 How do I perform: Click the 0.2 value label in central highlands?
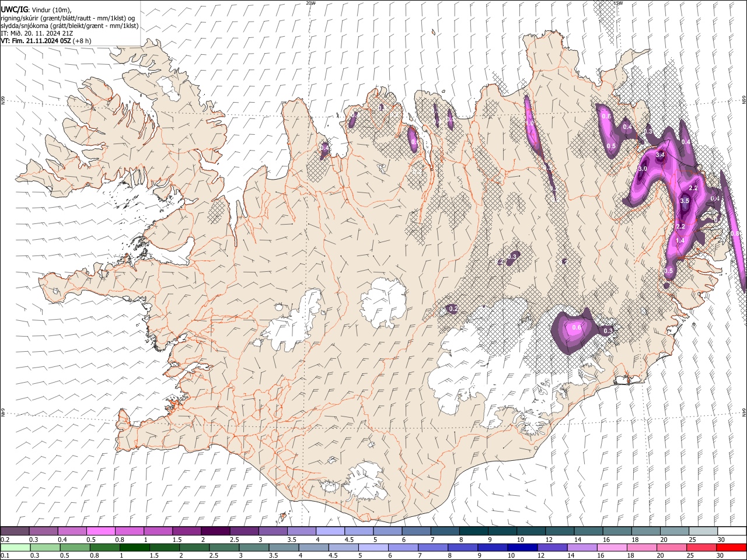coord(453,308)
